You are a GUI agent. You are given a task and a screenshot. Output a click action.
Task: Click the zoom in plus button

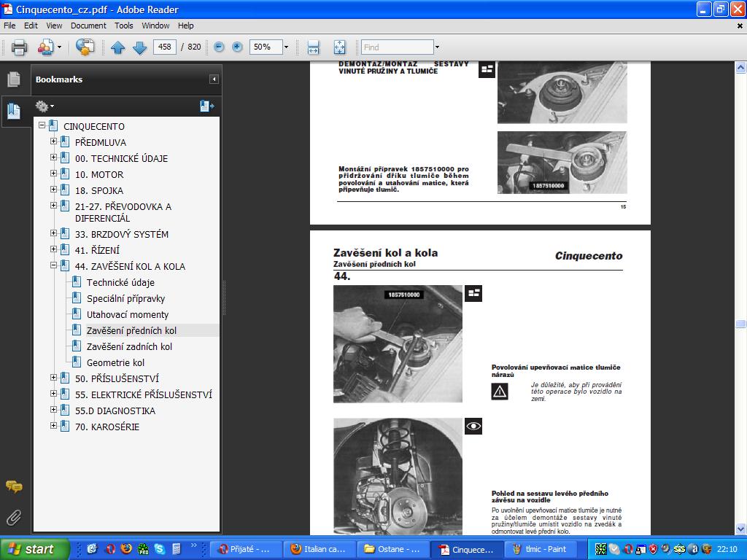click(x=237, y=47)
